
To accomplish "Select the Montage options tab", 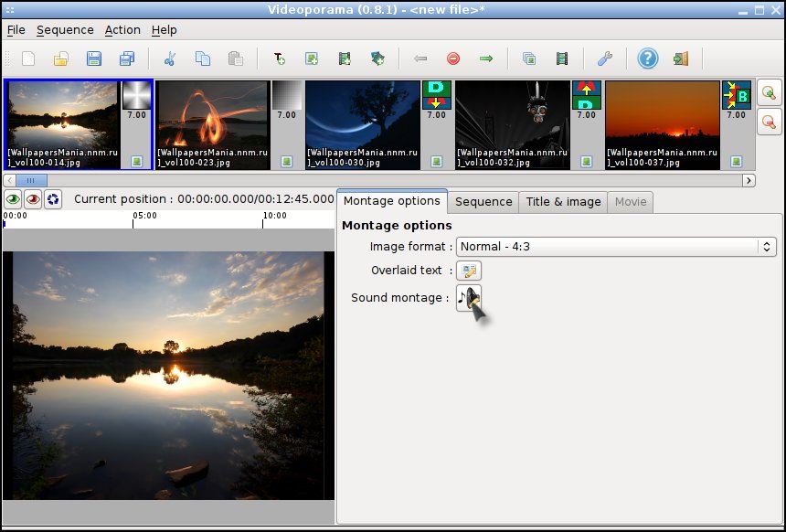I will pos(392,201).
